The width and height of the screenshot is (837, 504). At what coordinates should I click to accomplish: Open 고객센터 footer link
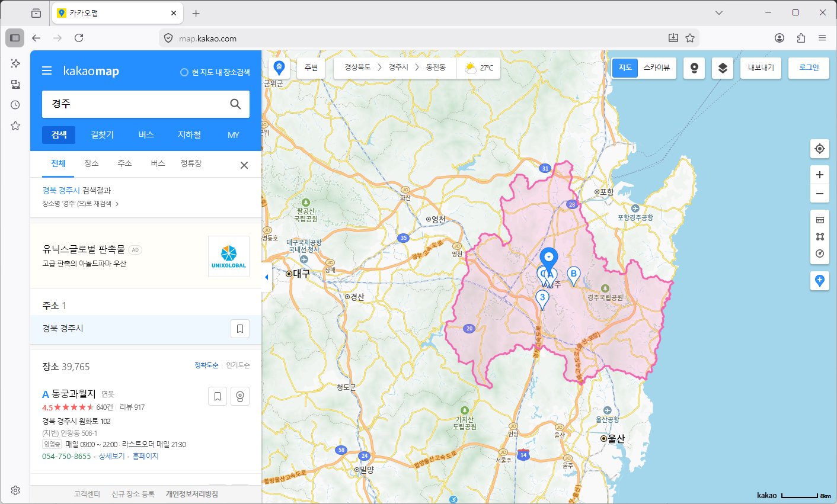pos(87,494)
